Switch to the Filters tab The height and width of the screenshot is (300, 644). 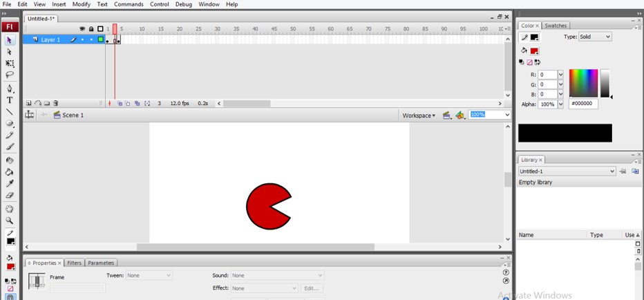(x=75, y=263)
